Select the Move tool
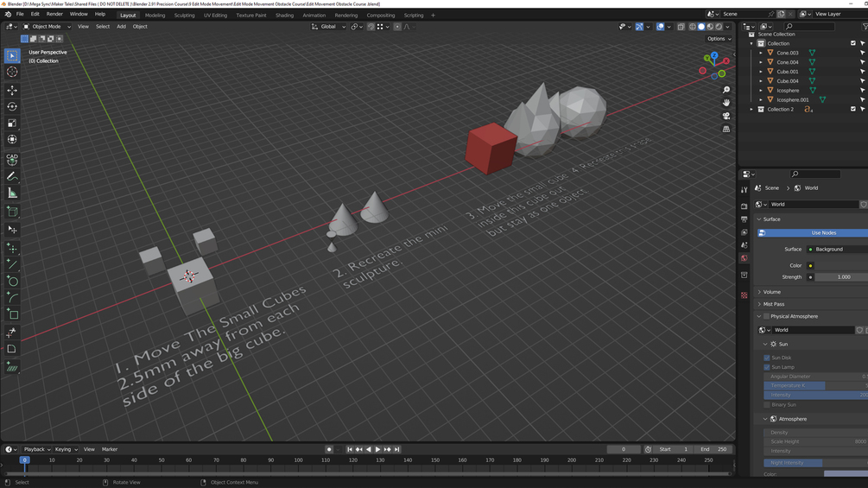Screen dimensions: 868x488 click(12, 90)
